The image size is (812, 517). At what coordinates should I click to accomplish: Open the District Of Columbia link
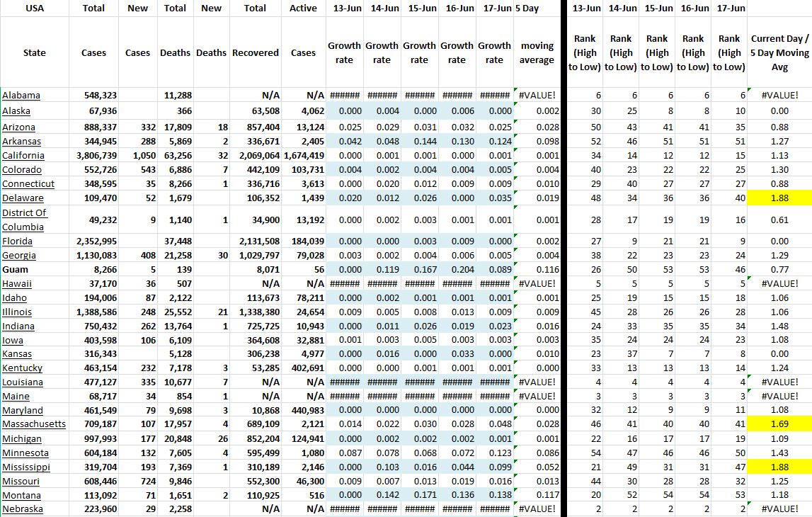[x=24, y=220]
